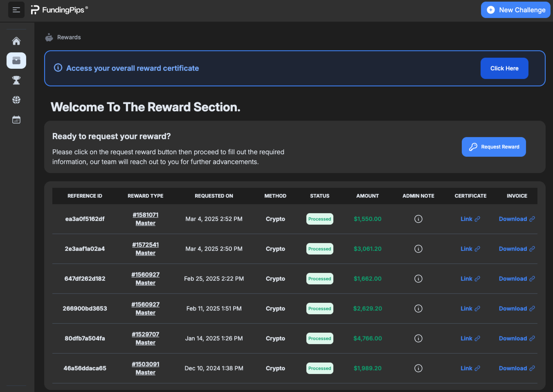
Task: Click Here for overall reward certificate
Action: pos(504,68)
